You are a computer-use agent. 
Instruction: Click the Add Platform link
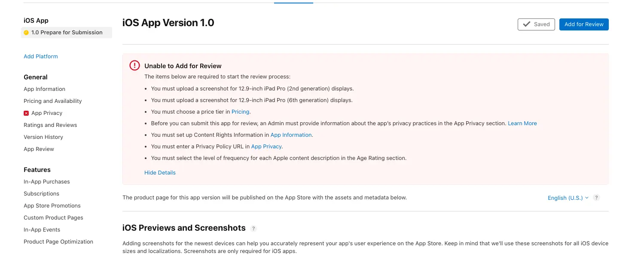[x=41, y=57]
